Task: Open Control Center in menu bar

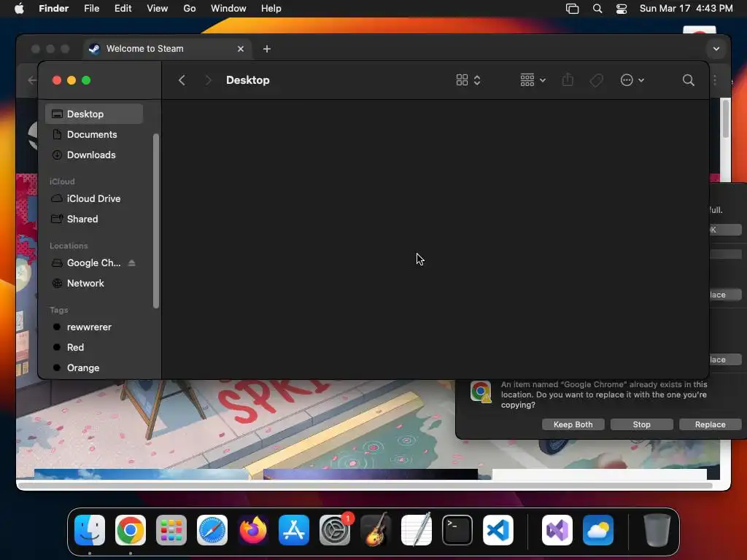Action: pyautogui.click(x=622, y=9)
